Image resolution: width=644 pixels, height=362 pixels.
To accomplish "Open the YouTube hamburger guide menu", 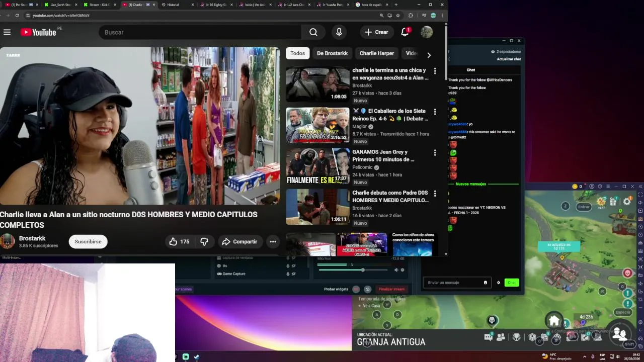I will 7,32.
